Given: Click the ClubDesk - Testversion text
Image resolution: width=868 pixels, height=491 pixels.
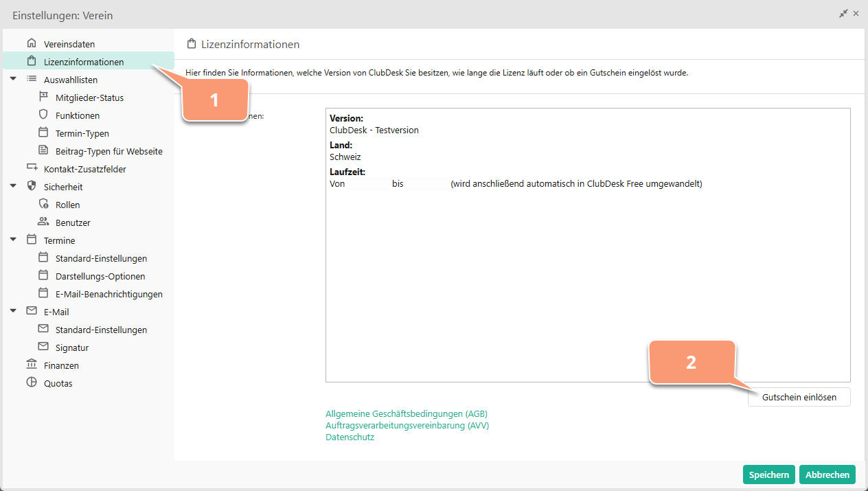Looking at the screenshot, I should pos(374,130).
